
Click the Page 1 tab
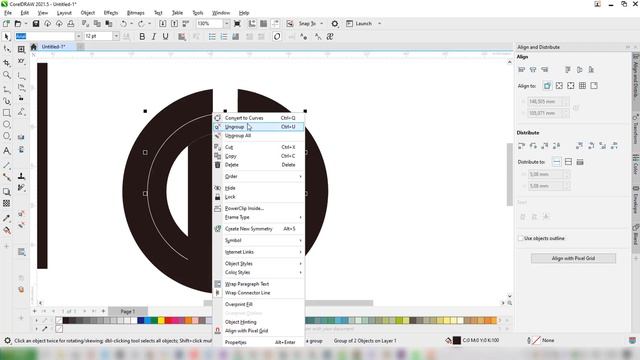(x=128, y=311)
